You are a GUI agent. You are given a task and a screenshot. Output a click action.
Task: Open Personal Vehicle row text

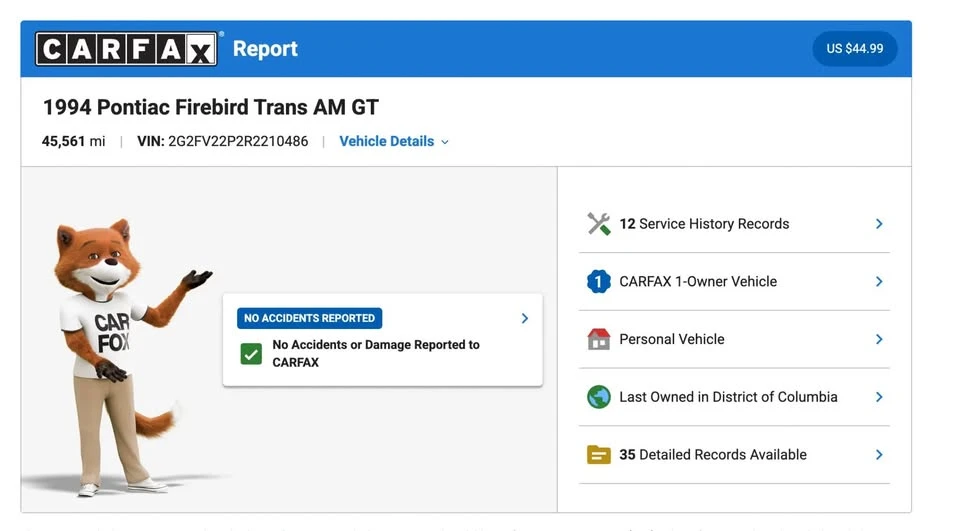[672, 339]
